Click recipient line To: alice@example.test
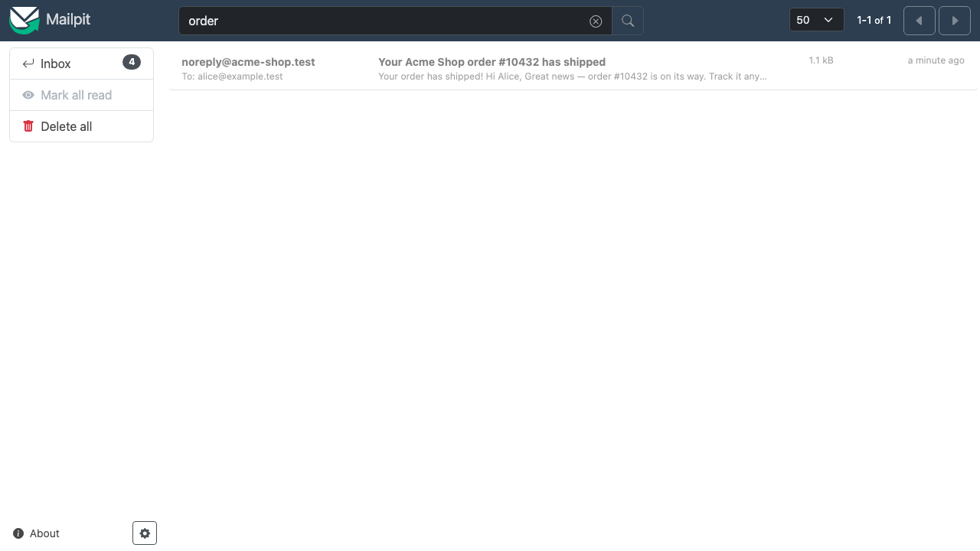 232,77
